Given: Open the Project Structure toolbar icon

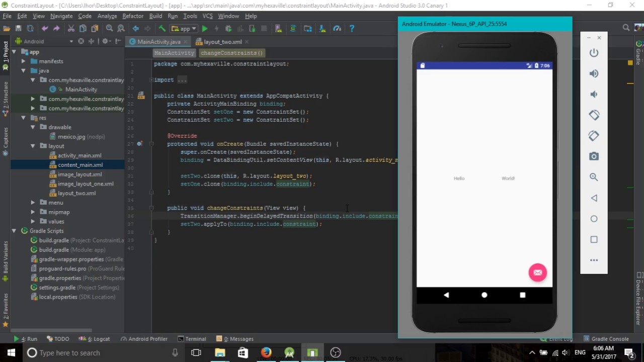Looking at the screenshot, I should (308, 29).
